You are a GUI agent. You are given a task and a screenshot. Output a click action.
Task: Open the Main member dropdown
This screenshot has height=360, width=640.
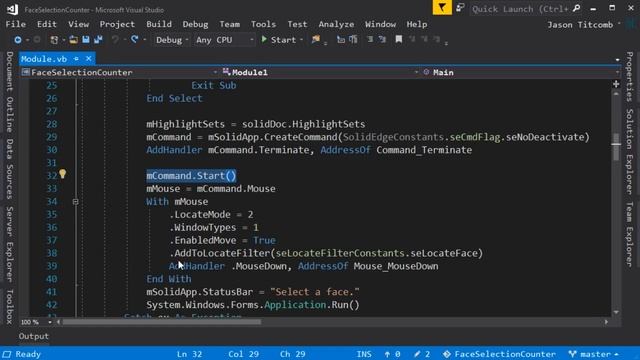pos(520,72)
